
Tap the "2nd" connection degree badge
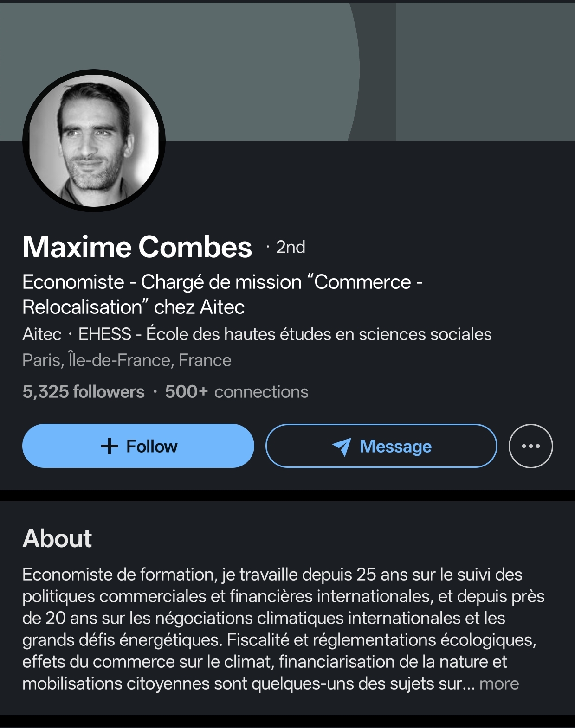(x=291, y=247)
